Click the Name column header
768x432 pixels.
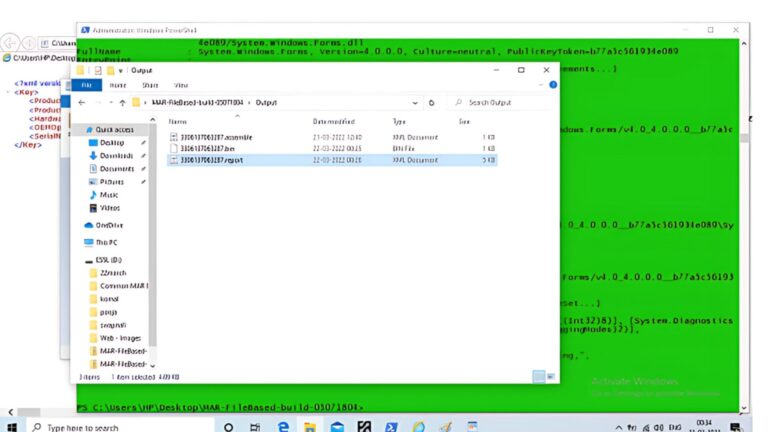[x=178, y=121]
